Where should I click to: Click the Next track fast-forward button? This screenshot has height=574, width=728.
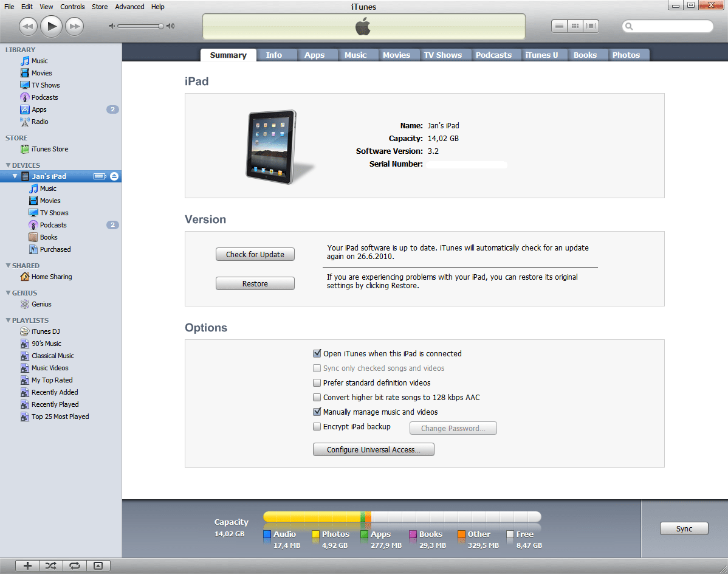[75, 26]
